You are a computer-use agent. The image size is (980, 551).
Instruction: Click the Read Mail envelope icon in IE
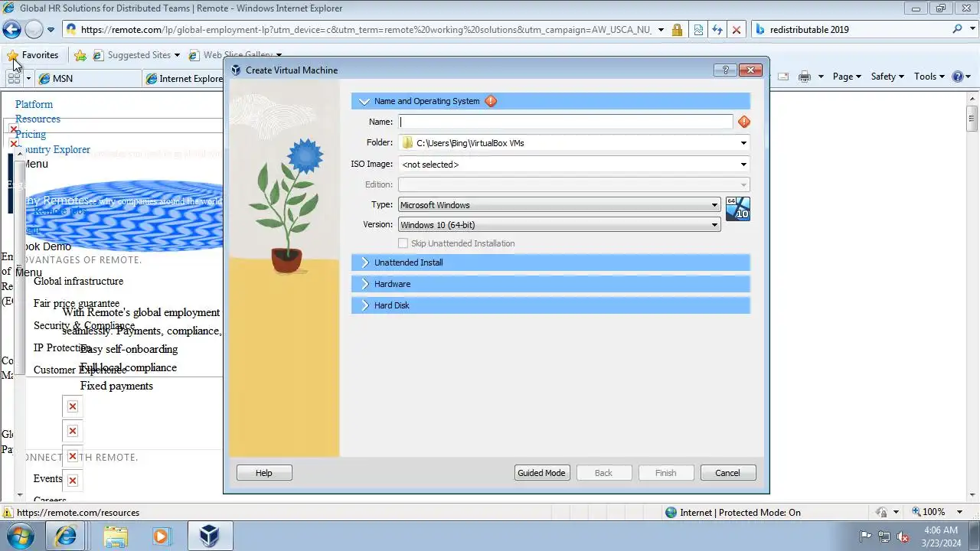(x=783, y=77)
